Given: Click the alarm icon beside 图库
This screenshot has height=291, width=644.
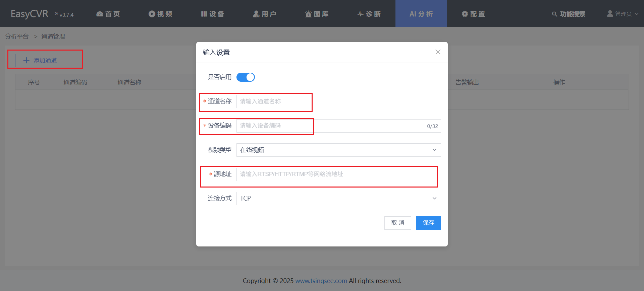Looking at the screenshot, I should [308, 14].
